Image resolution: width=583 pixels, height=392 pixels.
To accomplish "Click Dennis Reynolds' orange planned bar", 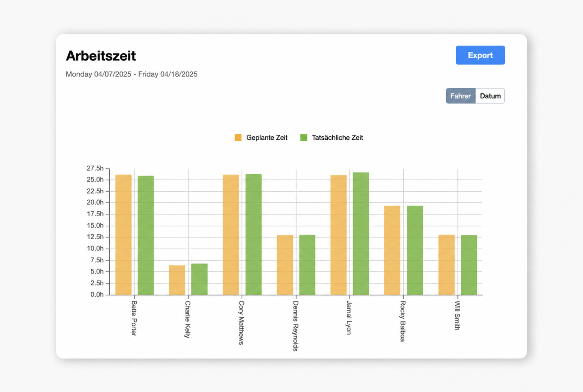I will coord(285,265).
